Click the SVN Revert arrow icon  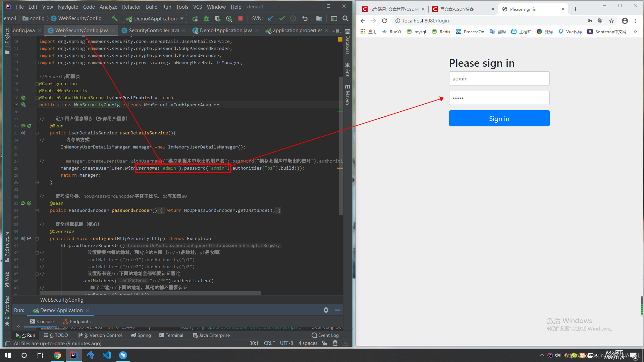click(305, 18)
